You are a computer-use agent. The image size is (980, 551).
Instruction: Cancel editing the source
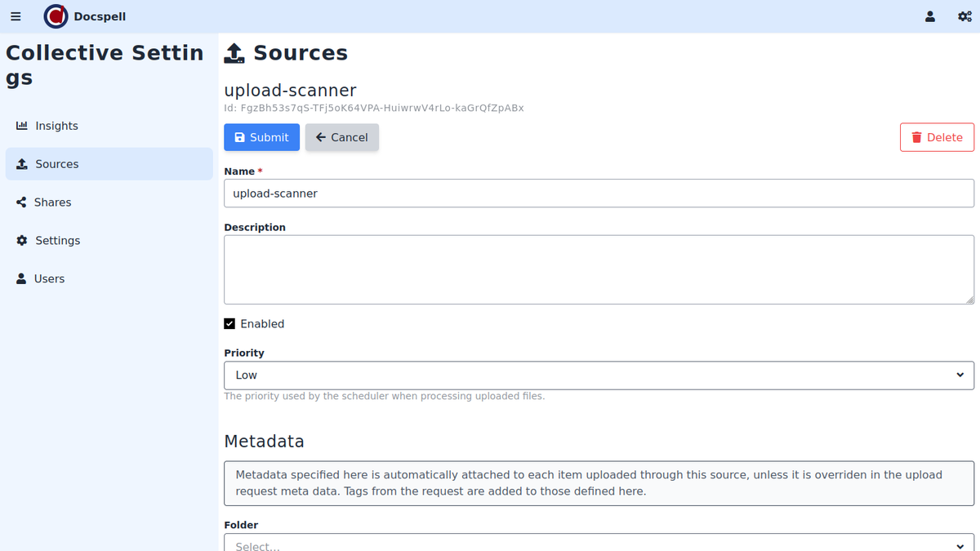click(x=341, y=137)
